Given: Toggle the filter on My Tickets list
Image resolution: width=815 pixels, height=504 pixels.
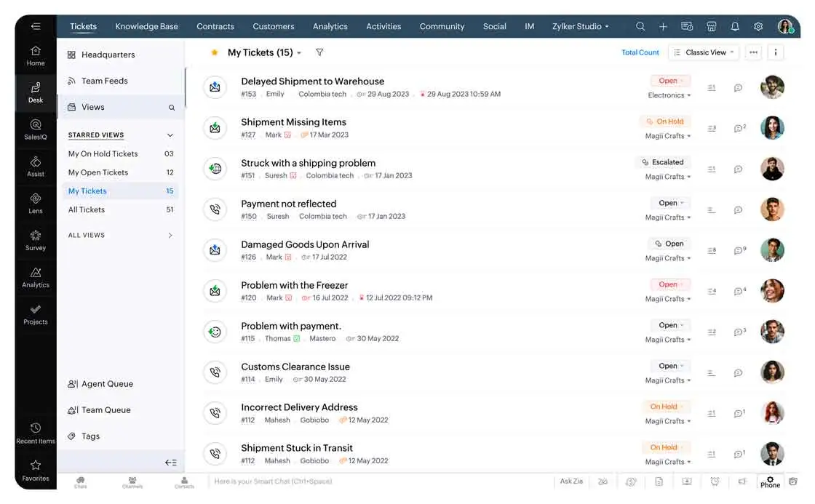Looking at the screenshot, I should 319,52.
